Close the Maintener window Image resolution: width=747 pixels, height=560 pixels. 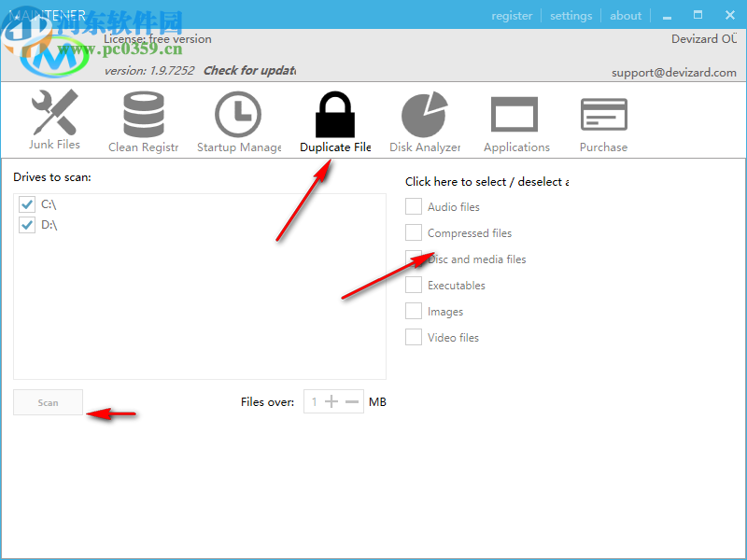[x=730, y=15]
